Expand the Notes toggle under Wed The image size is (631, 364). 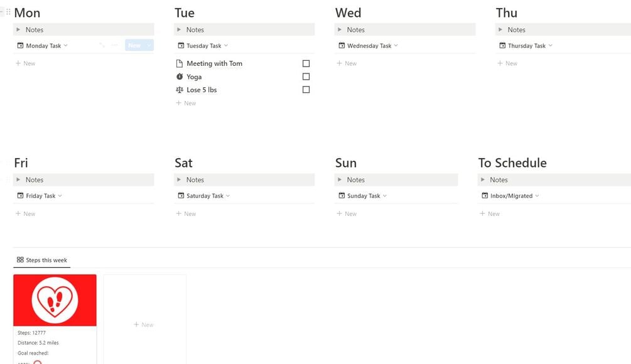click(x=340, y=29)
